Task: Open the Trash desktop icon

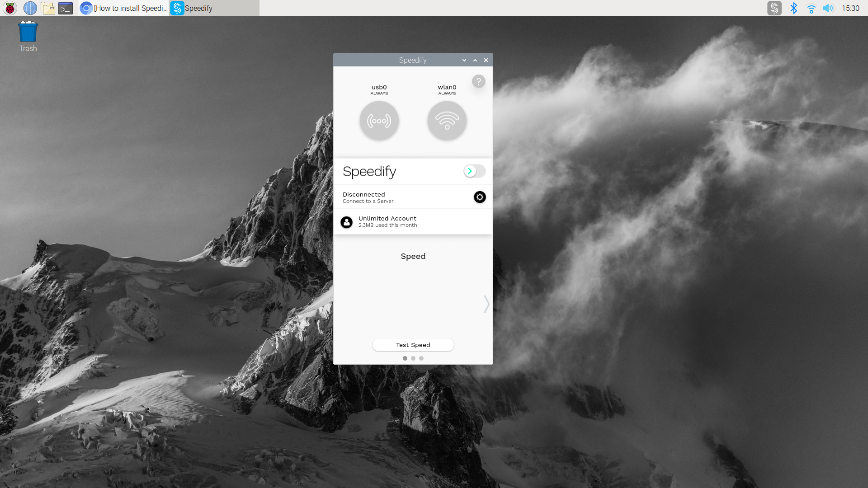Action: pyautogui.click(x=28, y=37)
